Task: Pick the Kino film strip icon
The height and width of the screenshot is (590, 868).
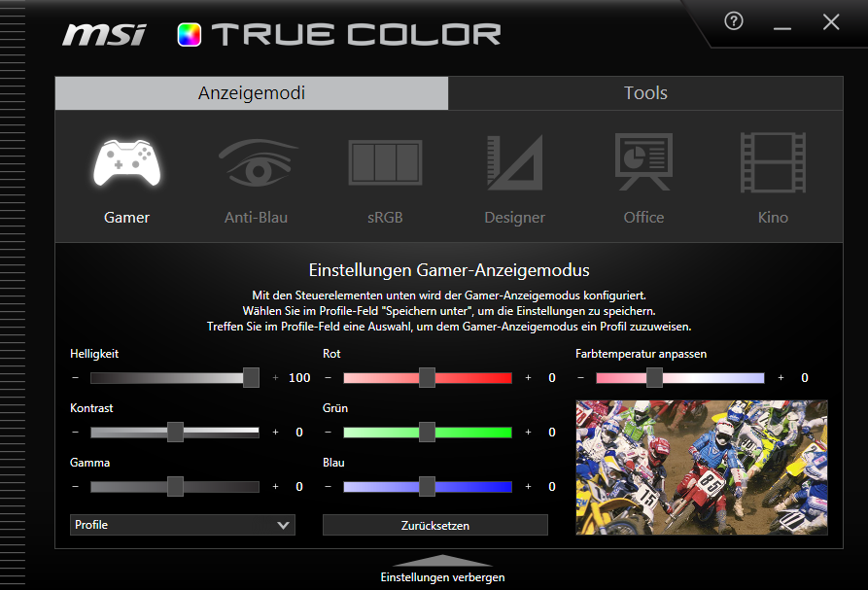Action: [773, 163]
